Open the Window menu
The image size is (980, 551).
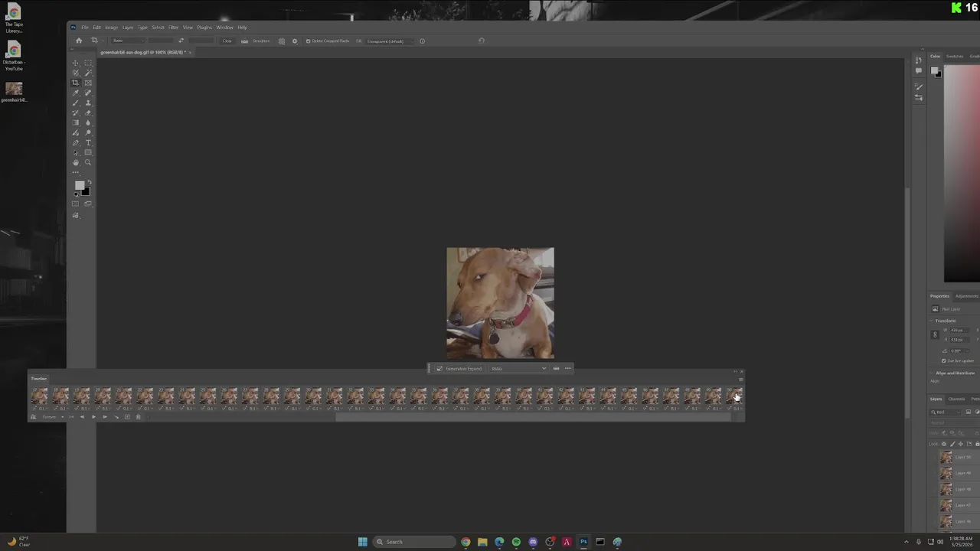224,28
